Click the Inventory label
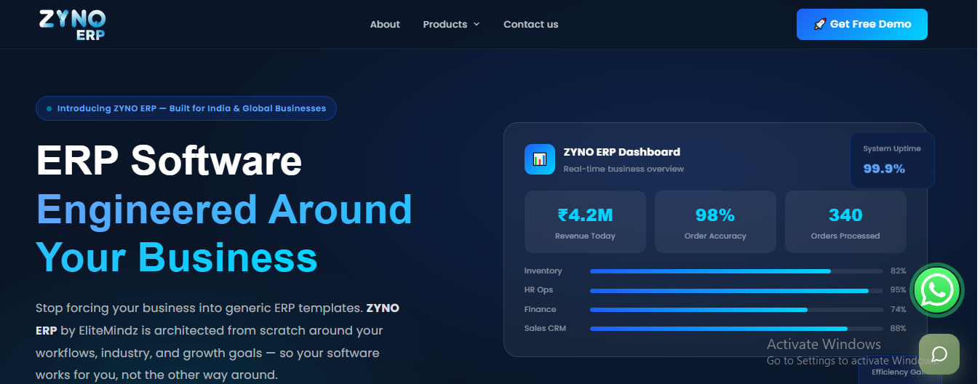The width and height of the screenshot is (980, 384). 543,271
